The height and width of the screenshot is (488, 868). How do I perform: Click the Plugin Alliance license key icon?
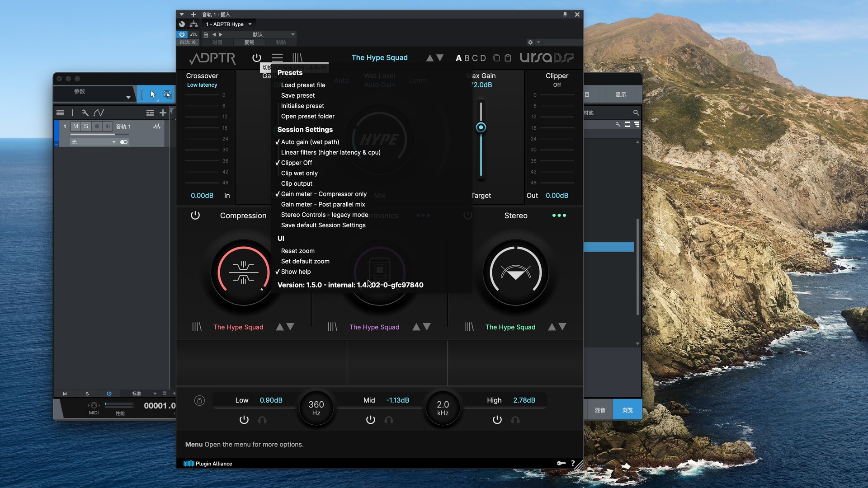561,463
